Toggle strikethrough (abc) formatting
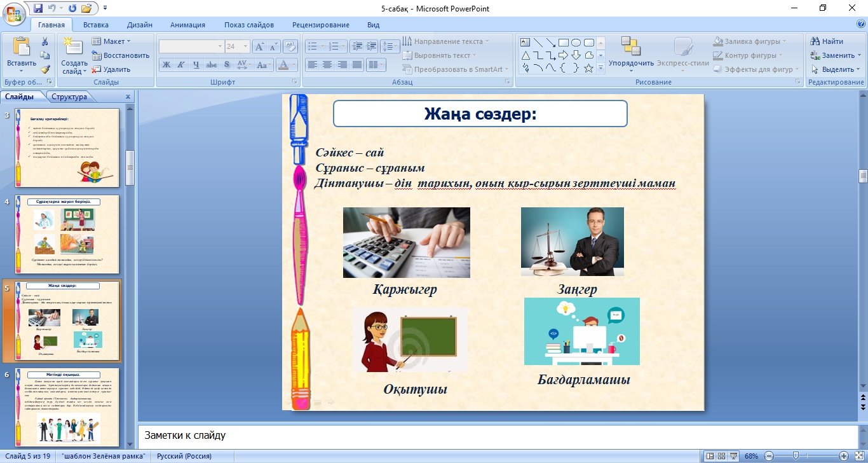 [212, 65]
